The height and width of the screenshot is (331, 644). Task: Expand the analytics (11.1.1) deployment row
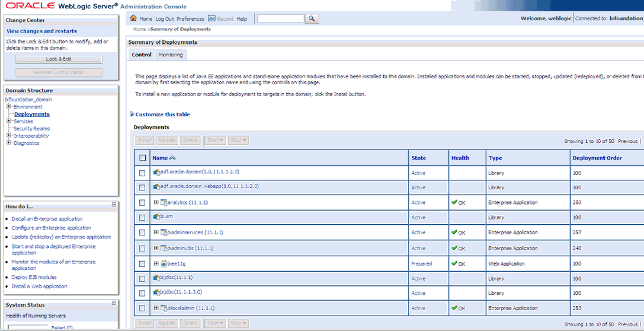pos(156,202)
